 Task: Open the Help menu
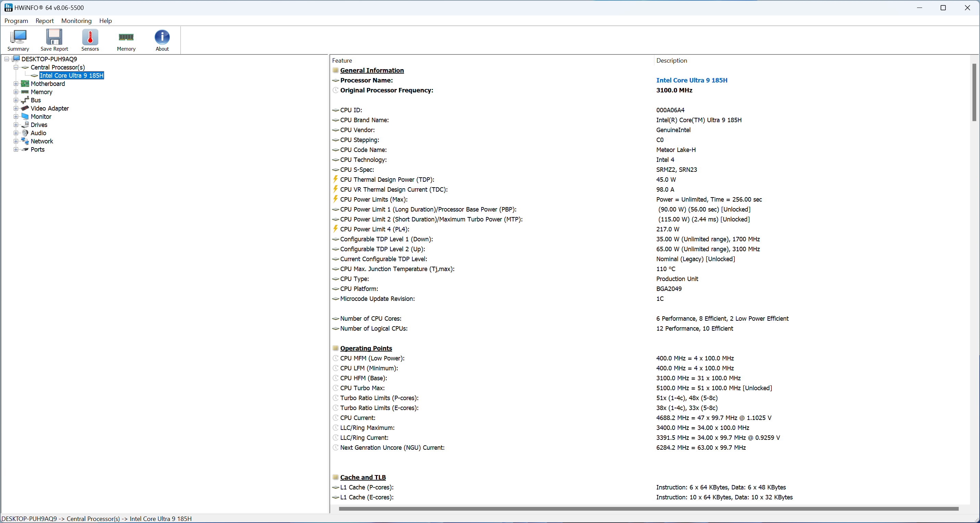[x=105, y=21]
